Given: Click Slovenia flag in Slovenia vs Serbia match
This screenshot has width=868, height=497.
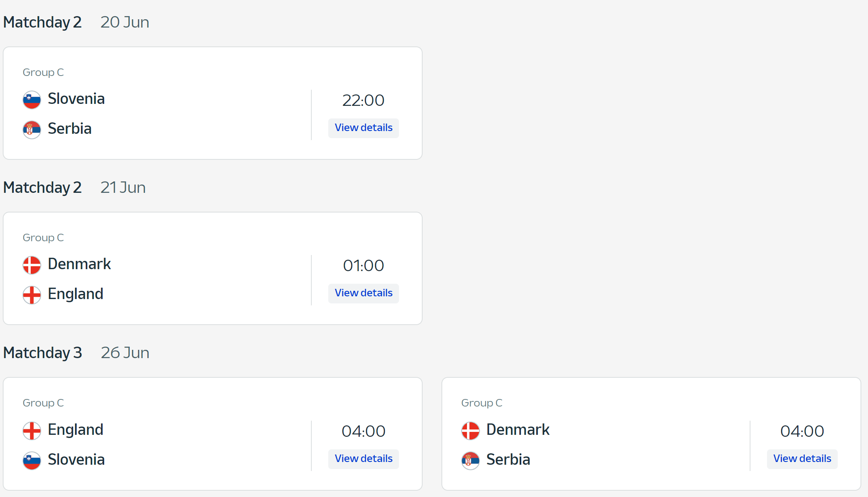Looking at the screenshot, I should [32, 100].
